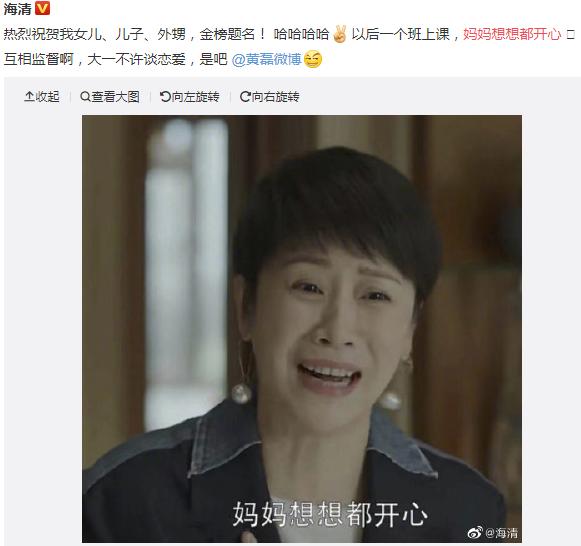Open the red 妈妈想想都开心 topic link
The image size is (581, 546).
pos(512,34)
